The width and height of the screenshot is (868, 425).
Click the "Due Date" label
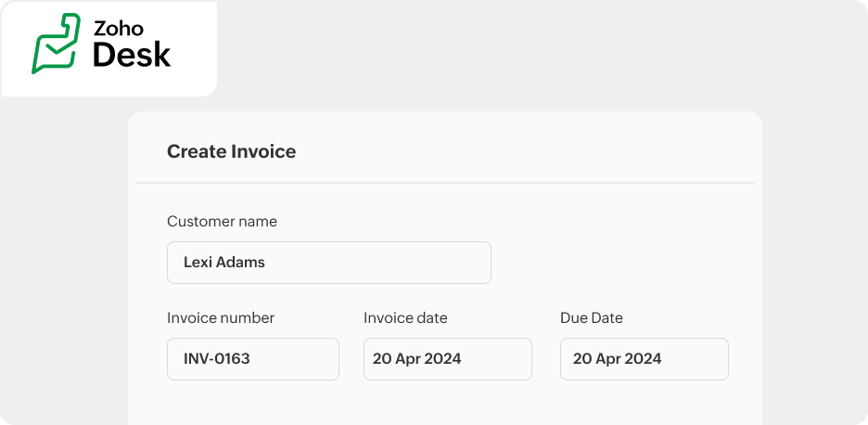592,318
